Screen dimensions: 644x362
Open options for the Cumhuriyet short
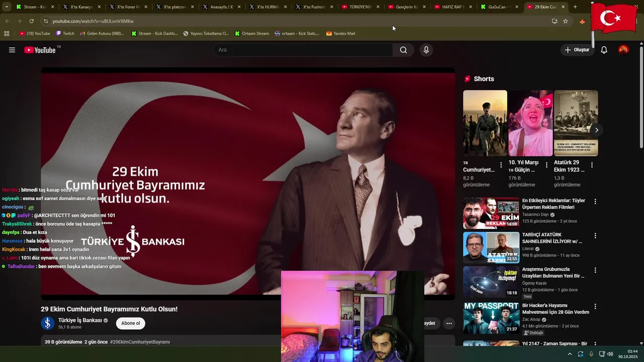(x=501, y=165)
